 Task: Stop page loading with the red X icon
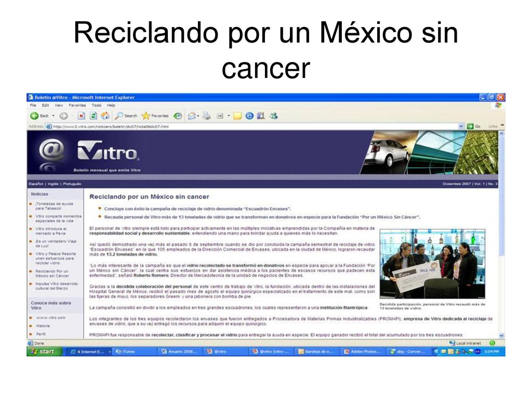coord(82,116)
